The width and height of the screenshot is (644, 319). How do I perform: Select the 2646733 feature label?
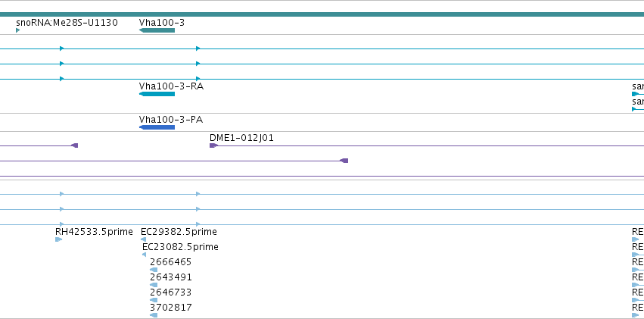[171, 292]
